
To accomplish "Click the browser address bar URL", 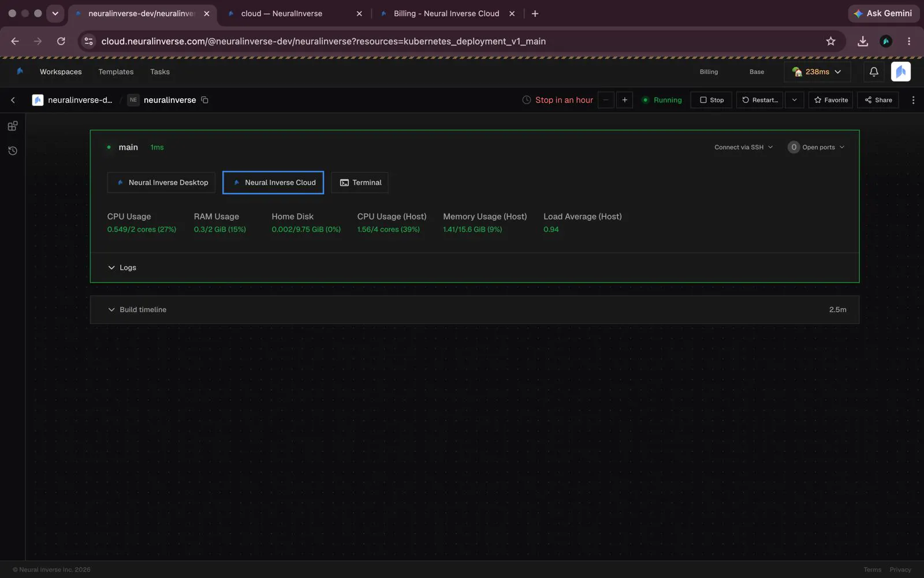I will tap(323, 41).
